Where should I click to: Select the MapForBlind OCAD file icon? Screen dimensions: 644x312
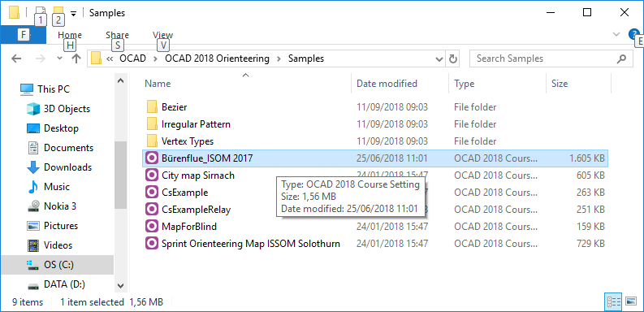pyautogui.click(x=152, y=226)
